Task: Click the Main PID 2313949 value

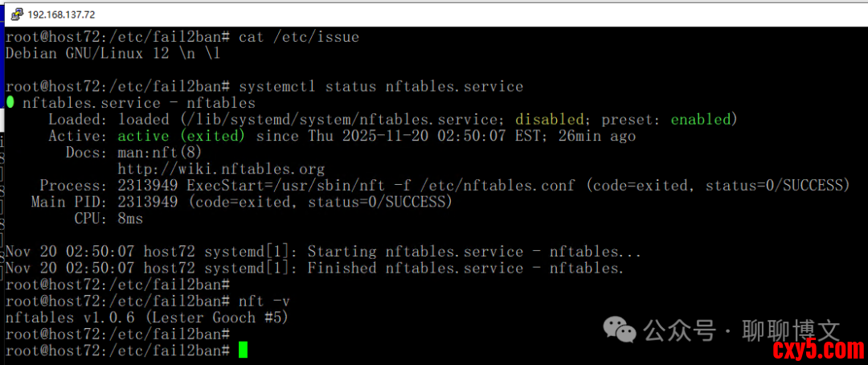Action: click(x=147, y=202)
